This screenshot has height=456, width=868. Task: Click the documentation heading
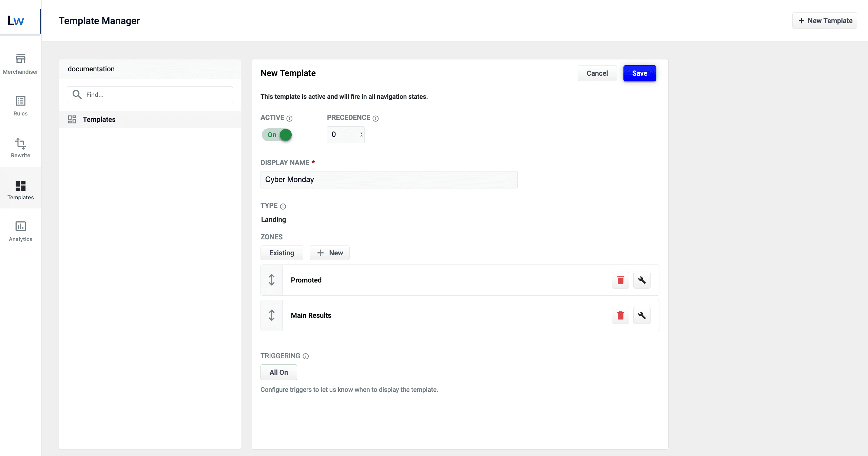pyautogui.click(x=91, y=69)
